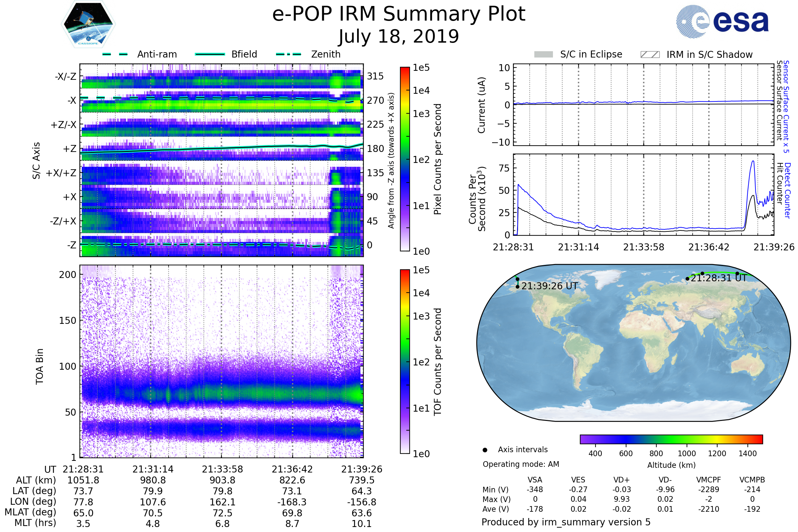Click the Detect Counter peak in counts plot
798x532 pixels.
753,162
